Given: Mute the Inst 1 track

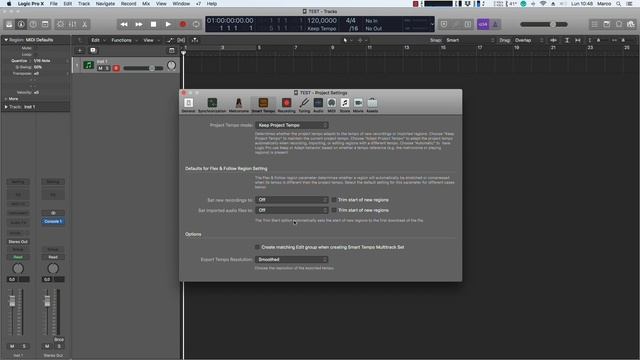Looking at the screenshot, I should [x=100, y=68].
